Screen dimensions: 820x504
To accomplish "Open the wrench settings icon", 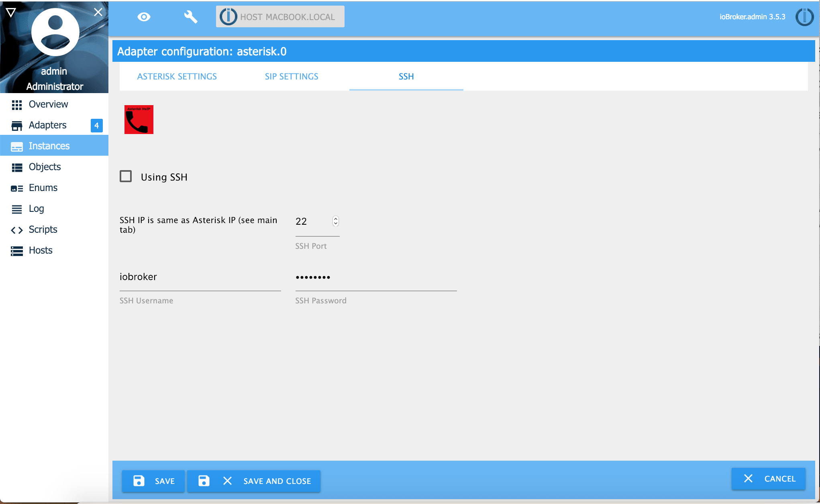I will (190, 17).
